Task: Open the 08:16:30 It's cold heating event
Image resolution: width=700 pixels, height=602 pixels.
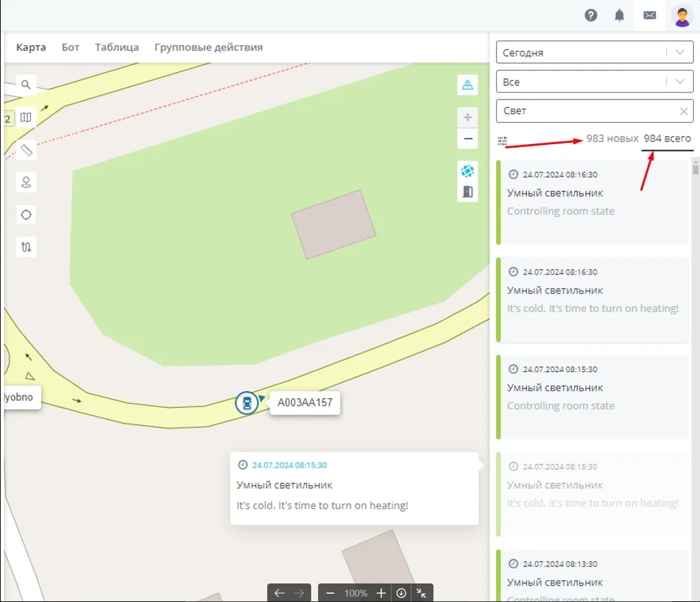Action: click(592, 300)
